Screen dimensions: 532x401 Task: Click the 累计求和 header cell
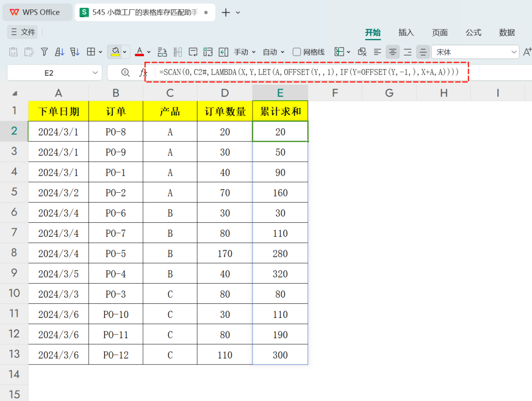tap(280, 111)
